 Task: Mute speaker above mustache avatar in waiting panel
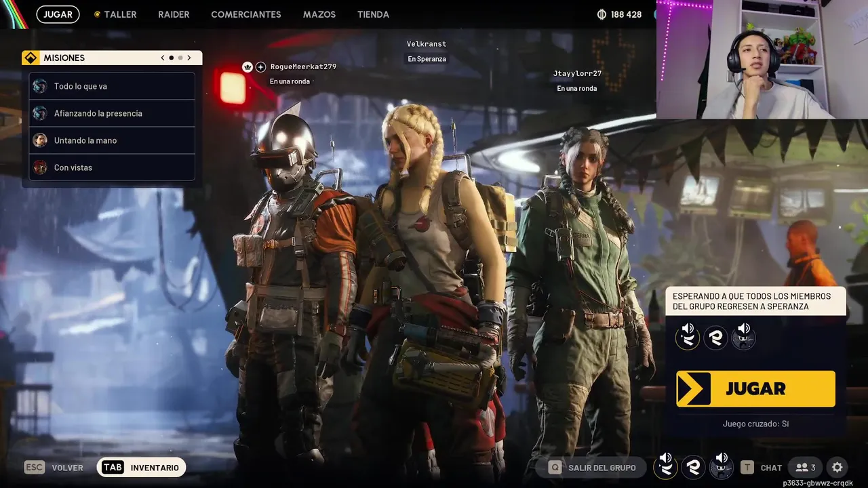744,328
